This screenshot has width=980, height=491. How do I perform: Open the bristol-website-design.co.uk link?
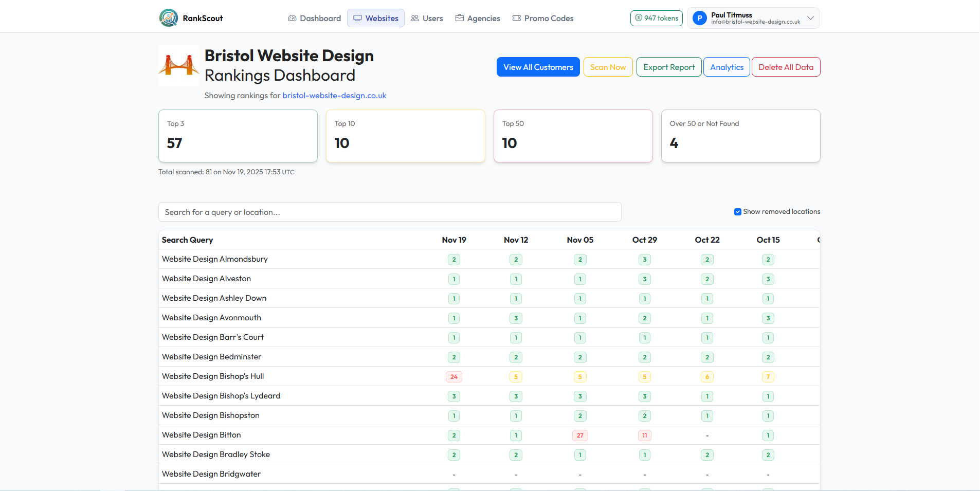334,95
